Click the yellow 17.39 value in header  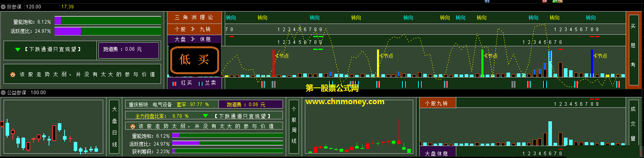(67, 7)
